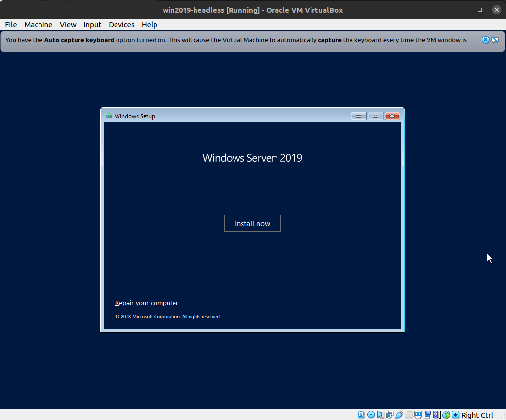Viewport: 506px width, 420px height.
Task: Click the recording status icon
Action: 427,415
